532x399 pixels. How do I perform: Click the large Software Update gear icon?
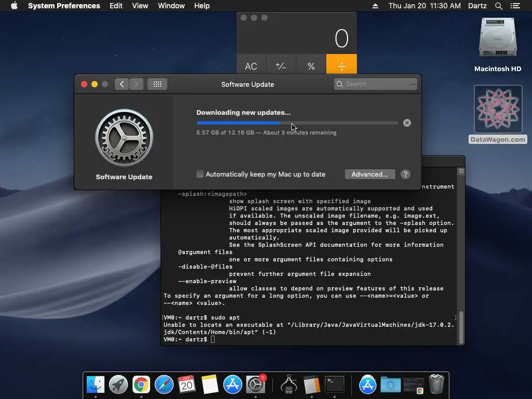pos(124,138)
